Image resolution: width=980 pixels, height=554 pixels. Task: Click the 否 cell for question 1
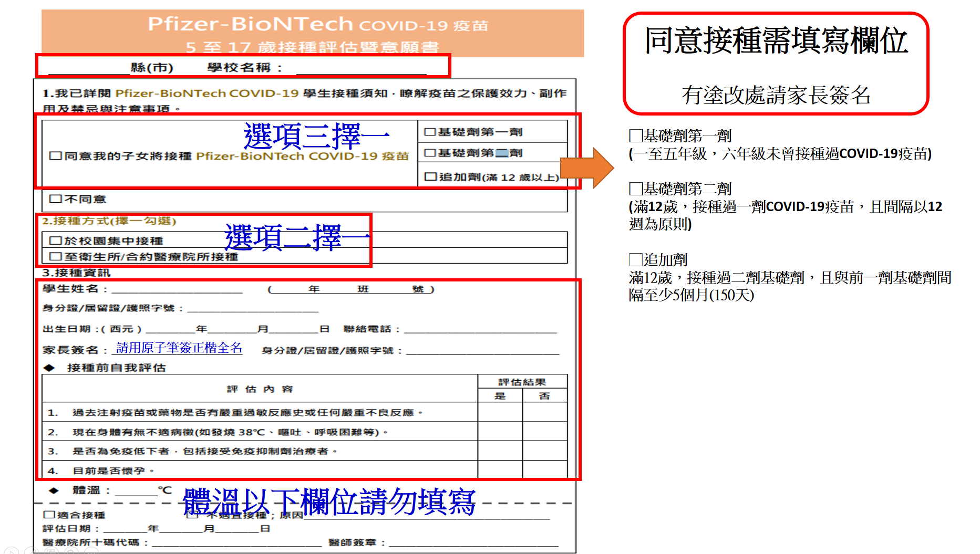545,412
